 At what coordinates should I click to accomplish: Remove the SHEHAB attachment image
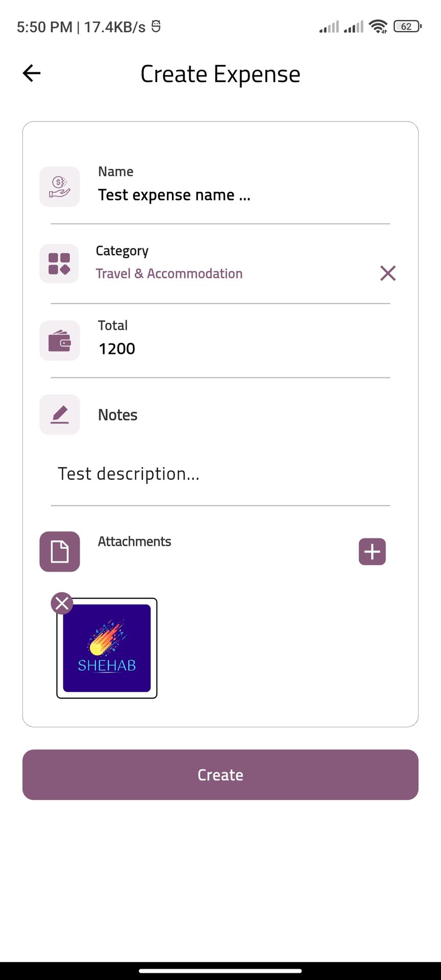[62, 604]
